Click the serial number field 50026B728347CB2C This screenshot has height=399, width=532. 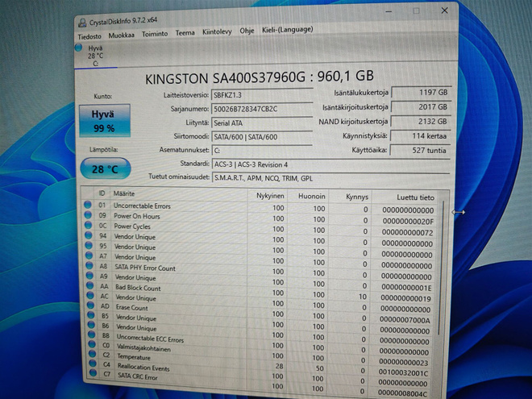(x=262, y=109)
